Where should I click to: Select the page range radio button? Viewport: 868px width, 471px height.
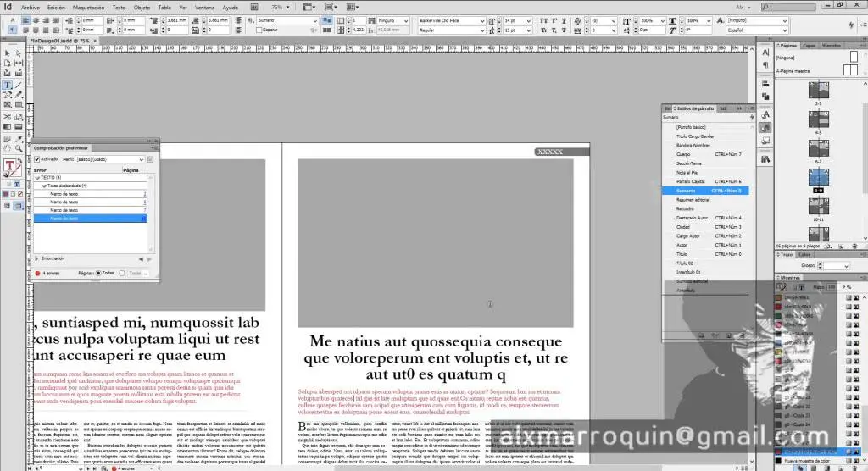tap(122, 273)
